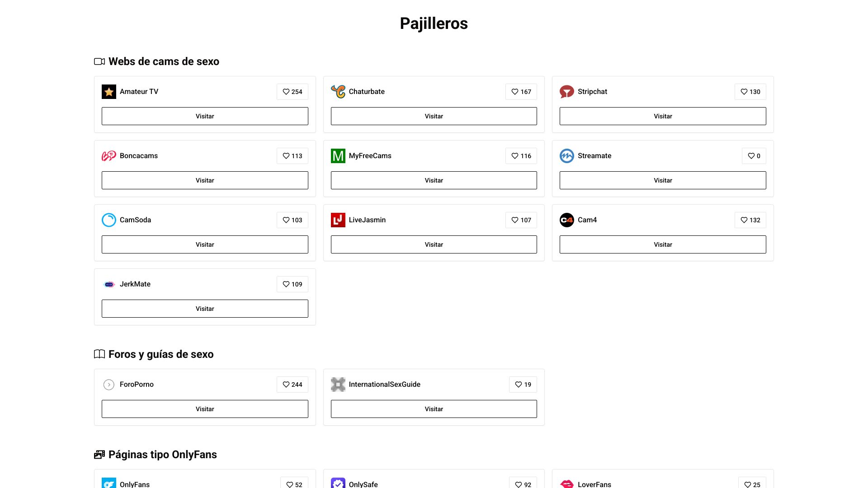Open the InternationalSexGuide Visitar button
868x488 pixels.
tap(434, 409)
